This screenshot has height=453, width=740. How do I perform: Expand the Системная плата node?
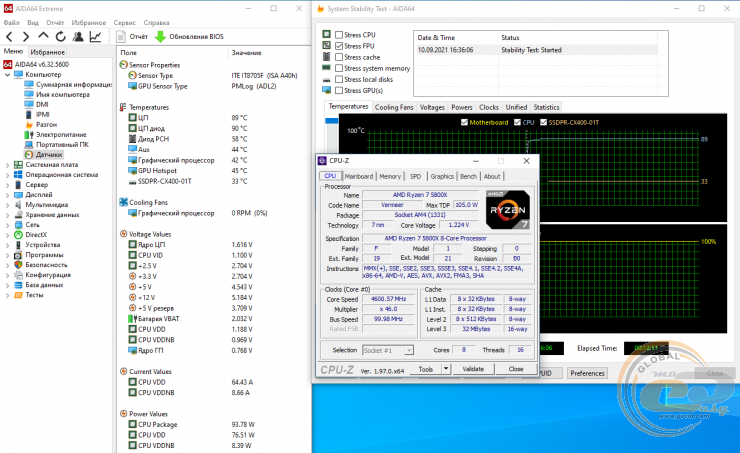7,165
